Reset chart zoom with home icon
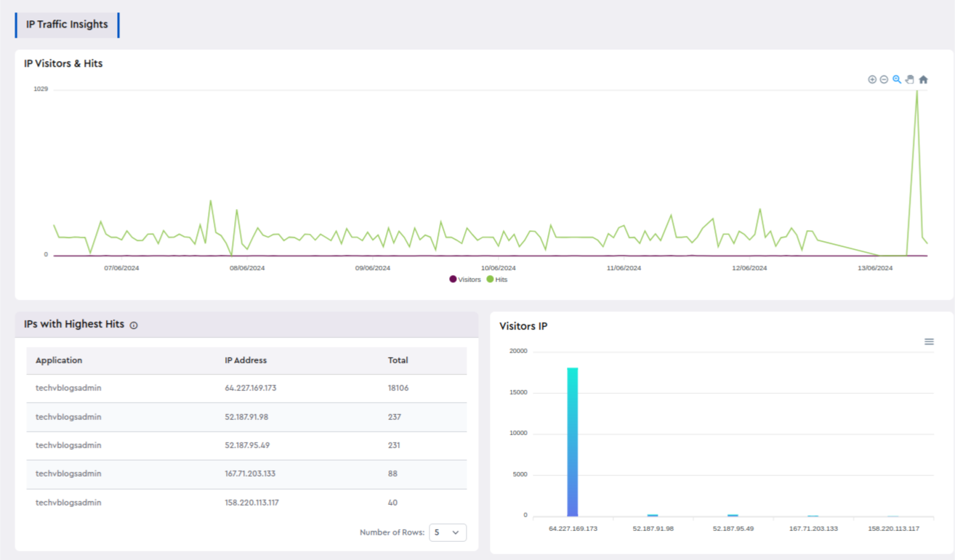This screenshot has height=560, width=955. click(923, 79)
